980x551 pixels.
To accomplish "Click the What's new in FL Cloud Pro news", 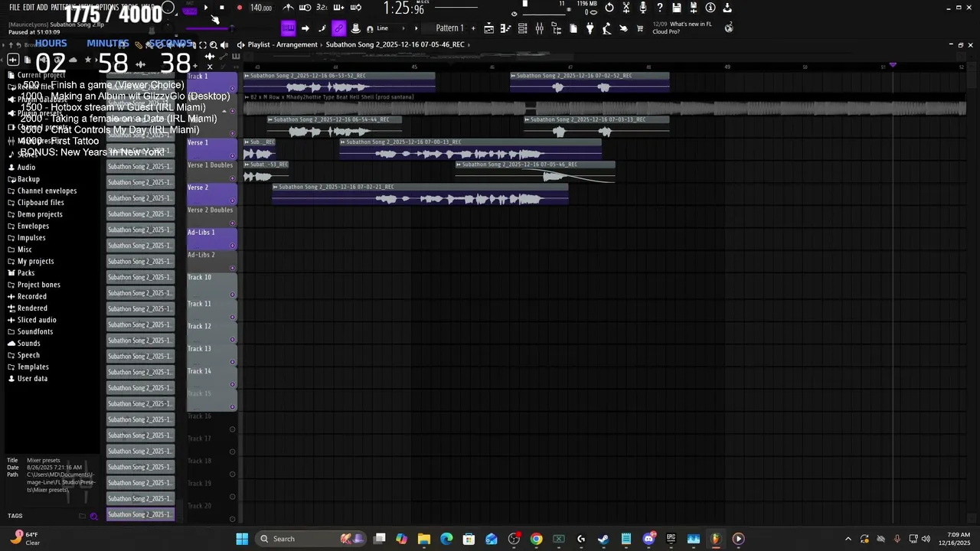I will pos(682,28).
